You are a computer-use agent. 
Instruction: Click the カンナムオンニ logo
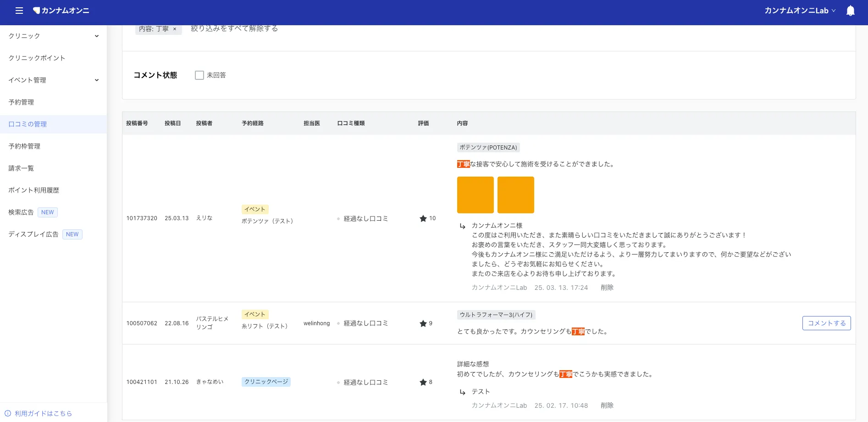[61, 11]
